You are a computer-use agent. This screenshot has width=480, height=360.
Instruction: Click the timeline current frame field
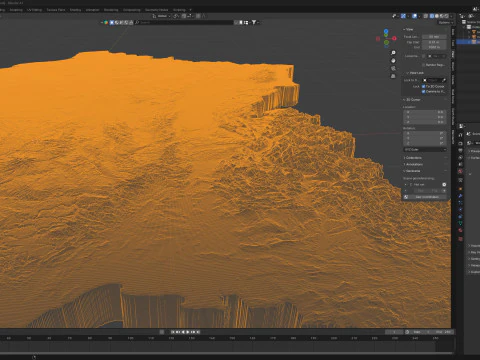tap(394, 332)
